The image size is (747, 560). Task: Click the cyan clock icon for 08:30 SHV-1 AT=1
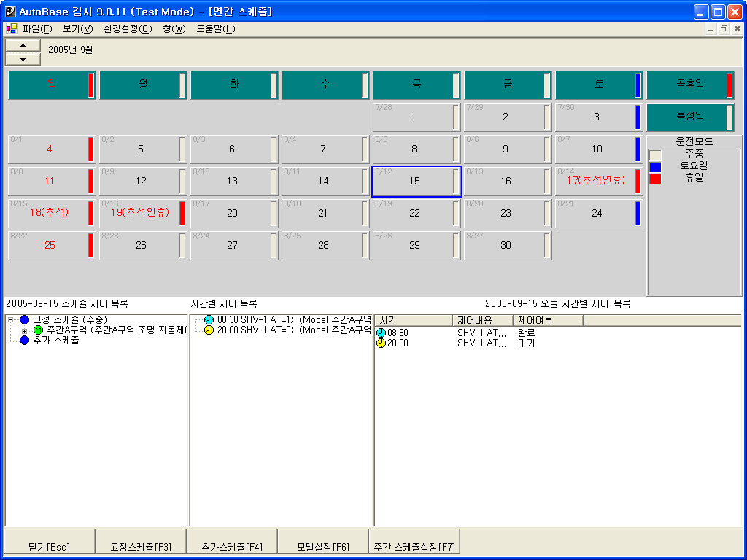click(x=209, y=320)
